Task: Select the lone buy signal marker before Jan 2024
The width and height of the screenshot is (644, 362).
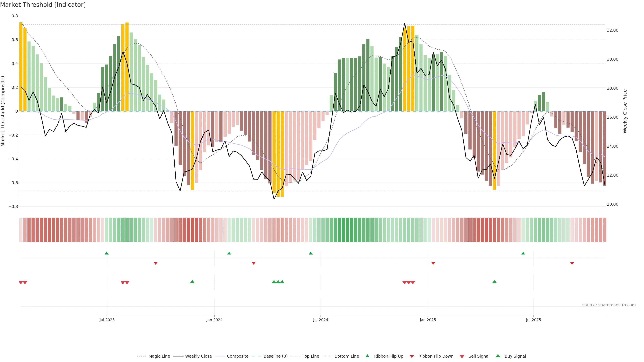Action: click(x=192, y=282)
